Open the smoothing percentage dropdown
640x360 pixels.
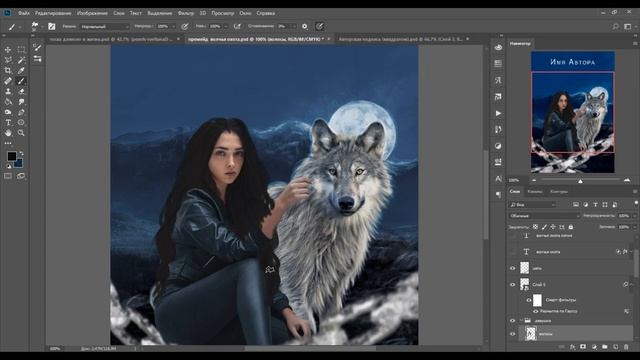click(x=294, y=26)
